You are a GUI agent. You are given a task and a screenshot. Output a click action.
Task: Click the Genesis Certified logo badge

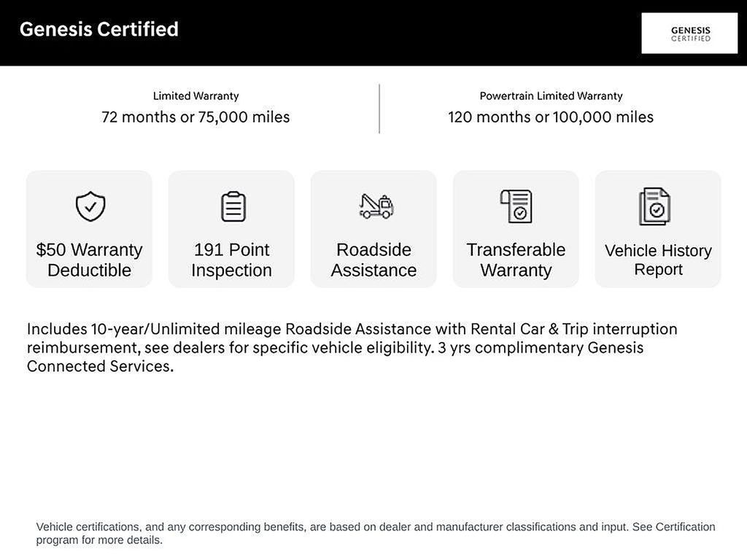tap(689, 34)
